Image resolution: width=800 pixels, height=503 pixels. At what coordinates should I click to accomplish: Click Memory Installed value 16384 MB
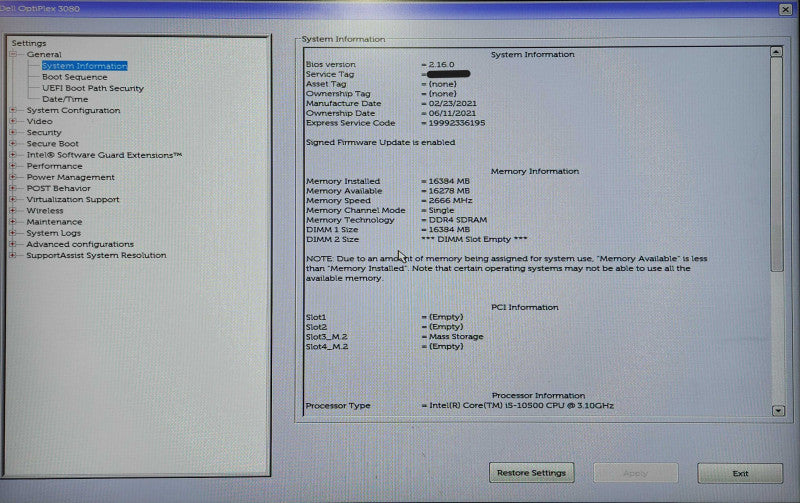[x=449, y=181]
